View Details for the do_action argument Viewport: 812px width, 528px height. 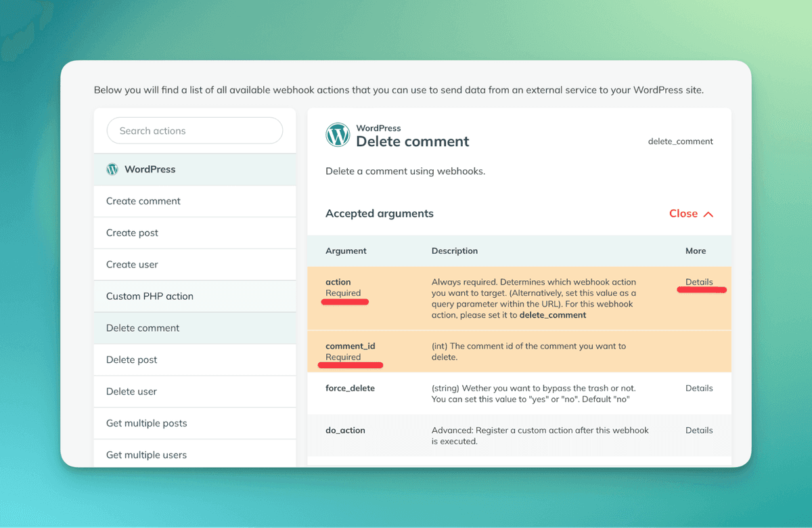pos(699,431)
